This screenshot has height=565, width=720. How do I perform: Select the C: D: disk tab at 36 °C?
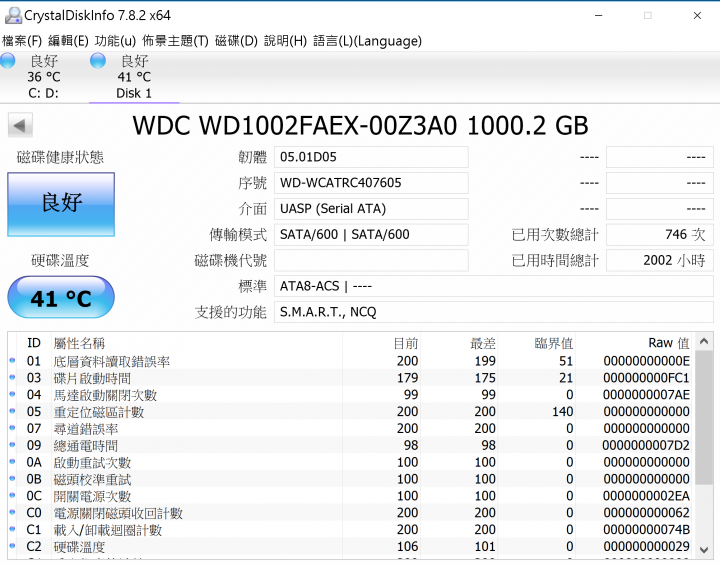tap(44, 77)
